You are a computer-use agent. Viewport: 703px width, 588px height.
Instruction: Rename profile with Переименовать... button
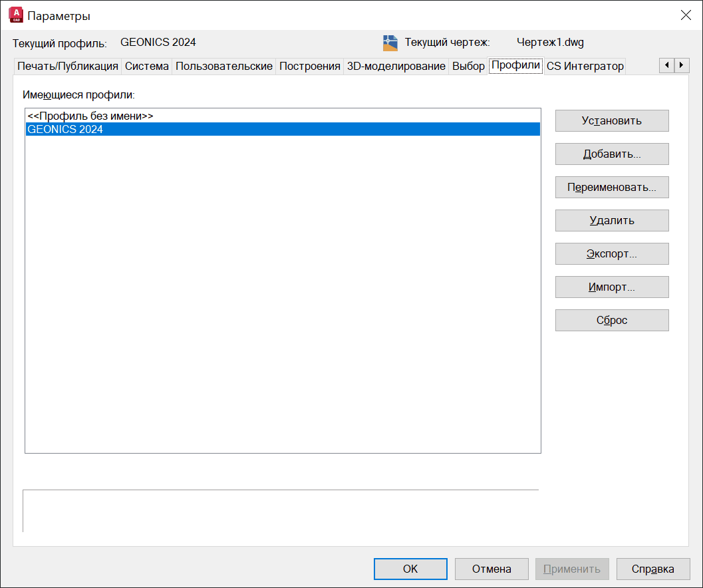click(x=612, y=188)
